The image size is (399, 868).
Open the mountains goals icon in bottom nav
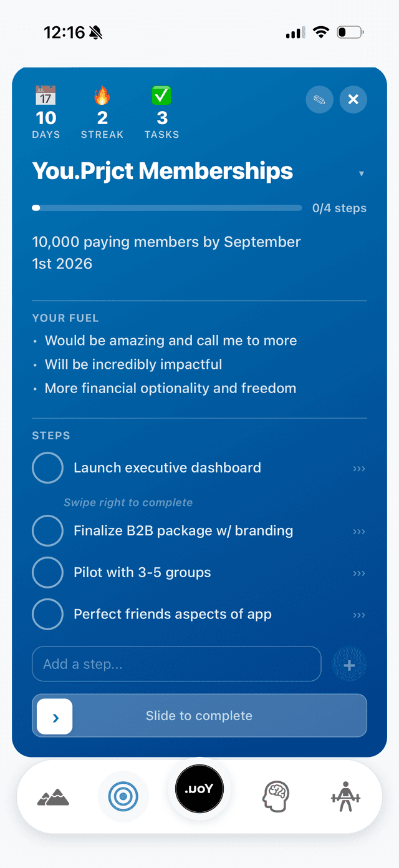53,796
